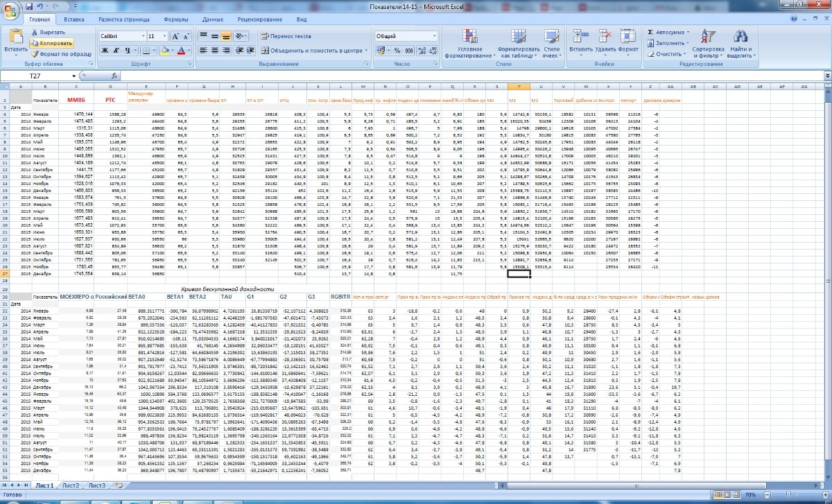This screenshot has height=504, width=832.
Task: Click the Копировать button
Action: pyautogui.click(x=55, y=43)
